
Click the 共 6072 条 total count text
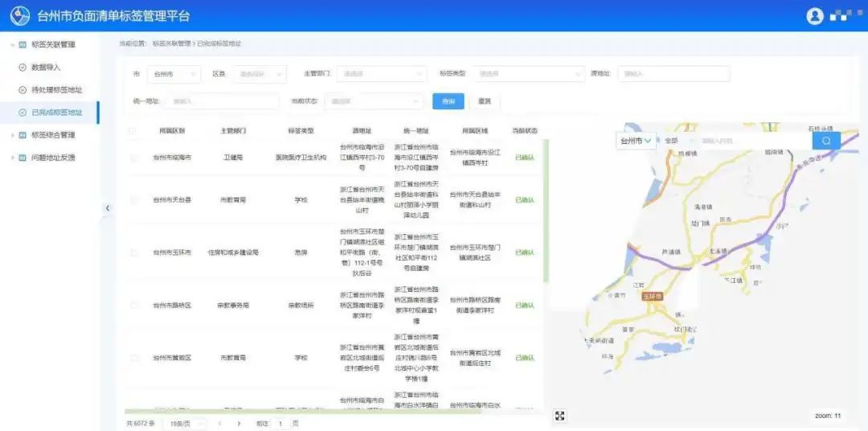141,423
